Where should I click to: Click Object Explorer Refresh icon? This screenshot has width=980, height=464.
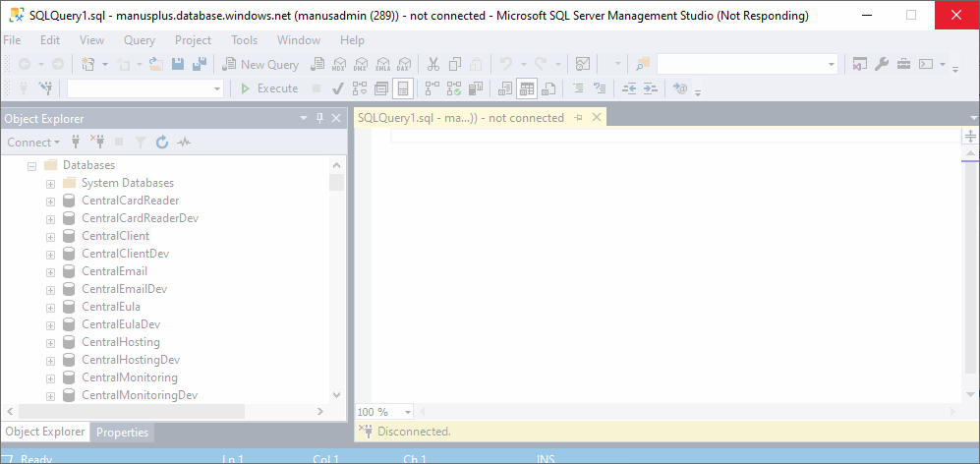(x=162, y=143)
